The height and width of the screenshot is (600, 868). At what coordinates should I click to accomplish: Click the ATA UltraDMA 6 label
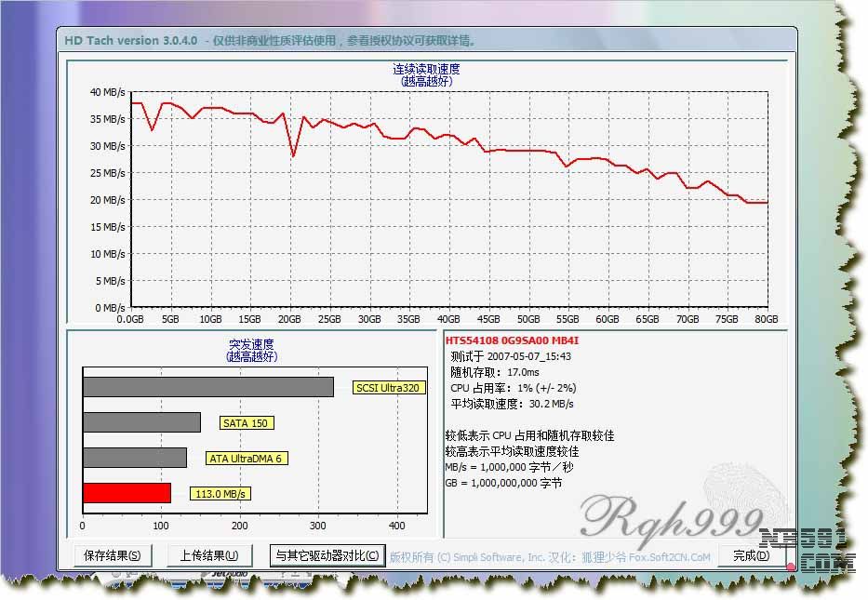pos(245,459)
